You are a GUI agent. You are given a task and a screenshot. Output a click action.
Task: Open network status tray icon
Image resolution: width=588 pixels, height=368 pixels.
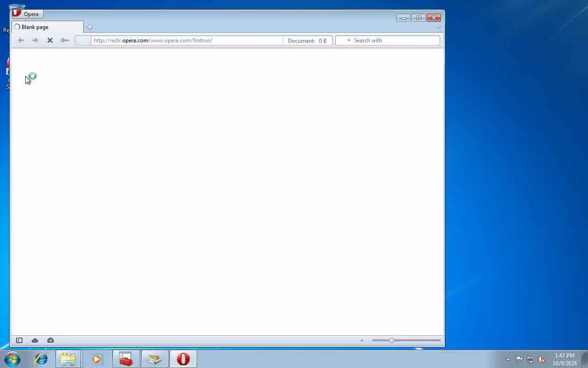531,359
